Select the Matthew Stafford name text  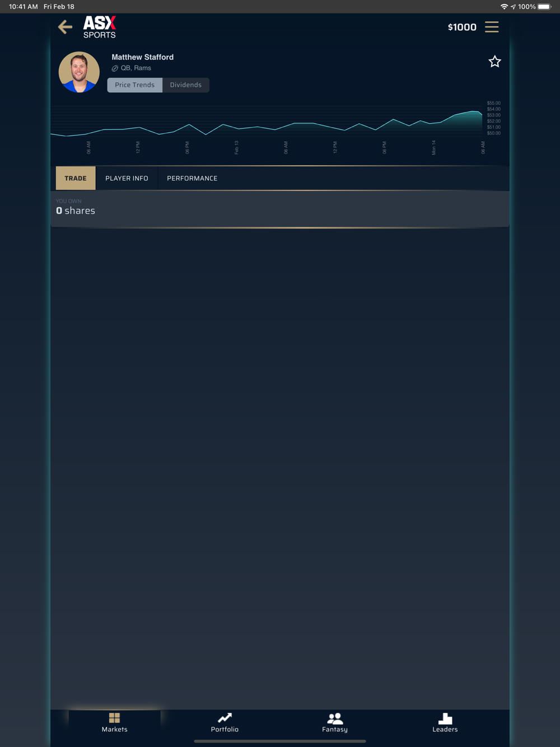[142, 57]
